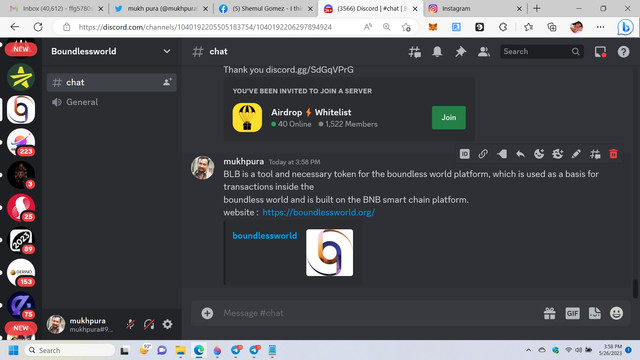Open the Discord inbox icon
Image resolution: width=640 pixels, height=360 pixels.
pyautogui.click(x=600, y=52)
